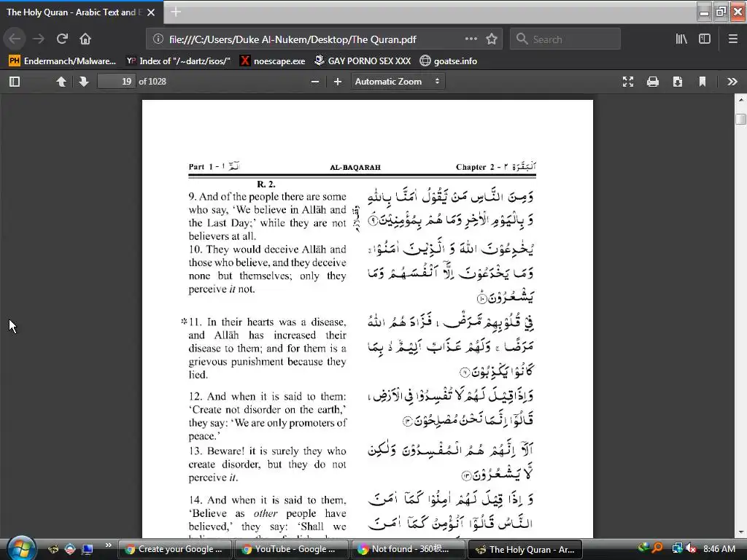Screen dimensions: 747x560
Task: Show the Firefox sidebars
Action: coord(705,39)
